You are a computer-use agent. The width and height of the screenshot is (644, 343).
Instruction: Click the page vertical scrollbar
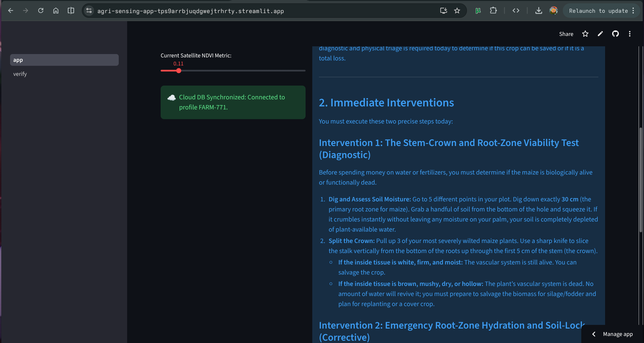point(641,180)
